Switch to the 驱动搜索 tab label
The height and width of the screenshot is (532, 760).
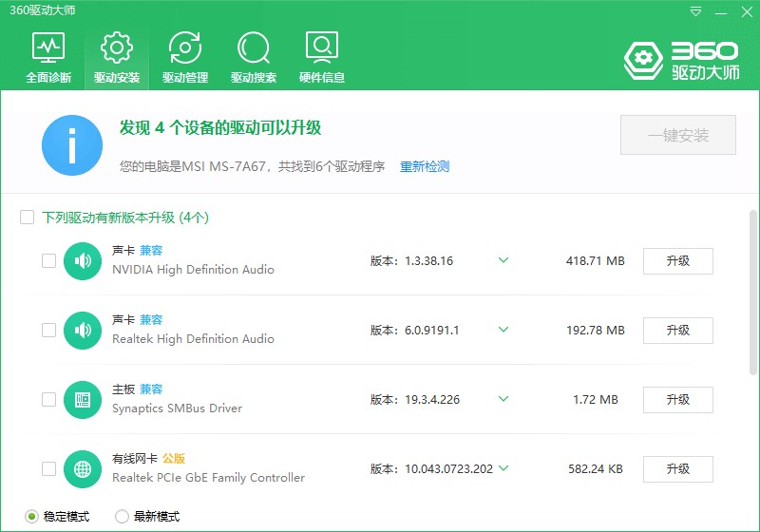coord(254,78)
